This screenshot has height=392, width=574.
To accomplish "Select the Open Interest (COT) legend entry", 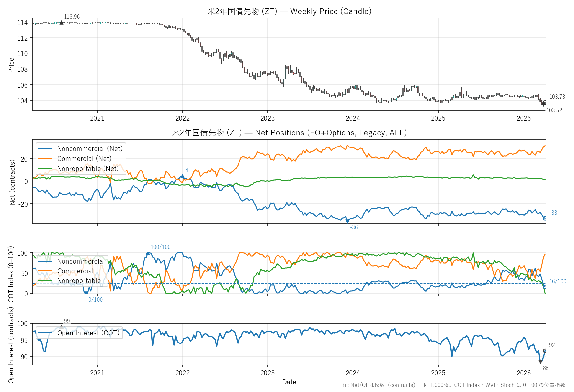I will click(88, 333).
